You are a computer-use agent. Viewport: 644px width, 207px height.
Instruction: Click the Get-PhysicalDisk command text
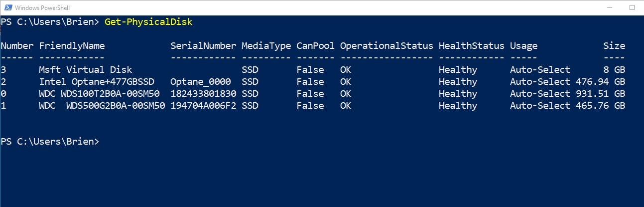click(x=148, y=22)
